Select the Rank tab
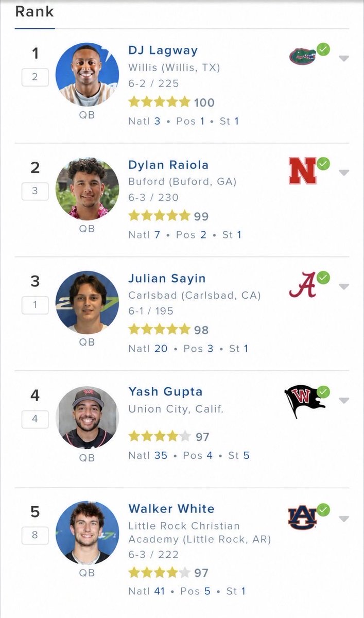Image resolution: width=364 pixels, height=618 pixels. [x=34, y=11]
